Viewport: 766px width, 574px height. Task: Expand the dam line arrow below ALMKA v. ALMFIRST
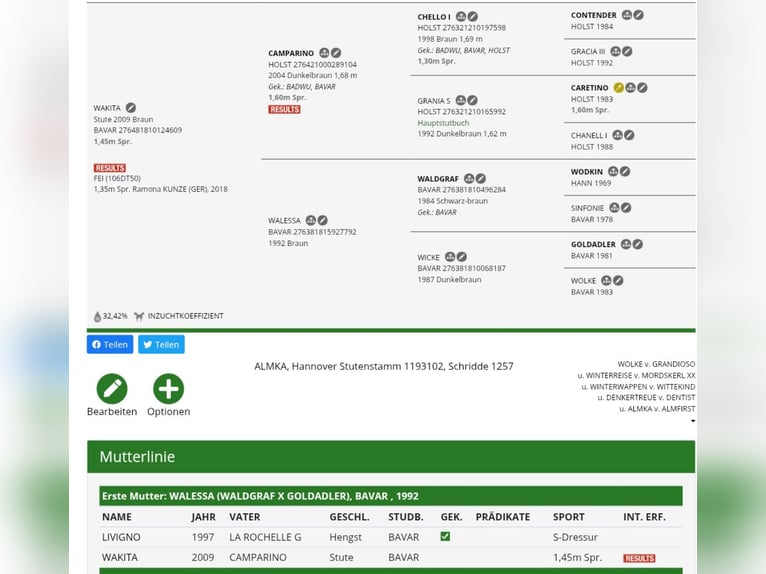click(x=692, y=421)
